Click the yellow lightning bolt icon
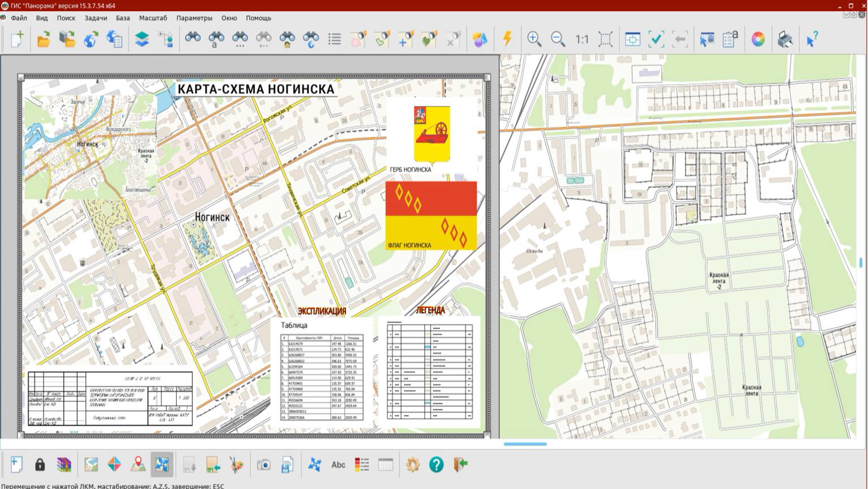Screen dimensions: 868x489 click(x=507, y=39)
